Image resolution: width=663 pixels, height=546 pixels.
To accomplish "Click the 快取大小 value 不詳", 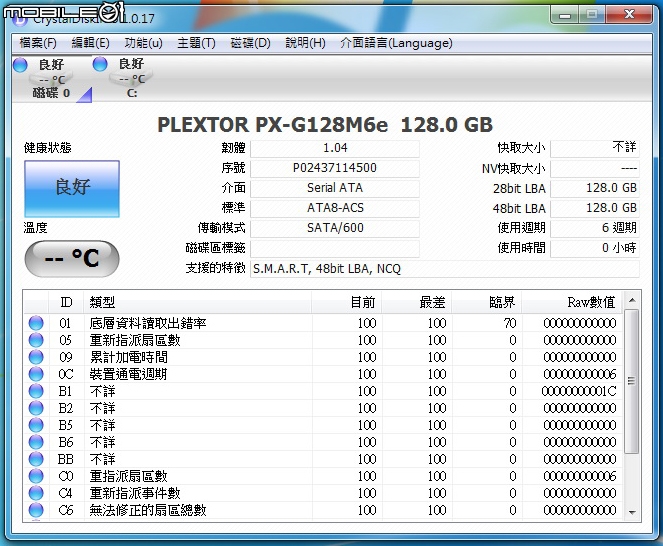I will pos(595,148).
